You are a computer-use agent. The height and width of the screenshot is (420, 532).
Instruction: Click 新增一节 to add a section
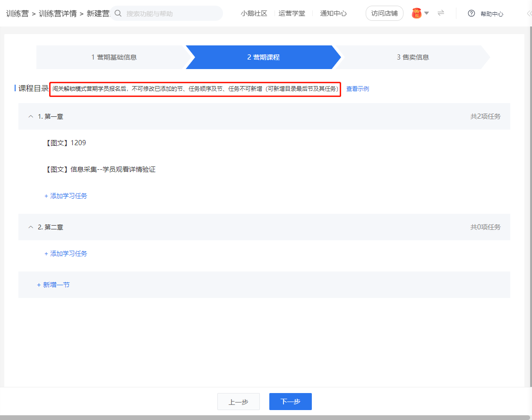coord(53,285)
